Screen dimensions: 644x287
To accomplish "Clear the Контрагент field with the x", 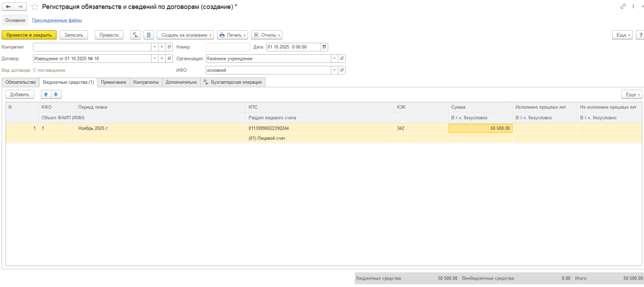I will point(162,47).
